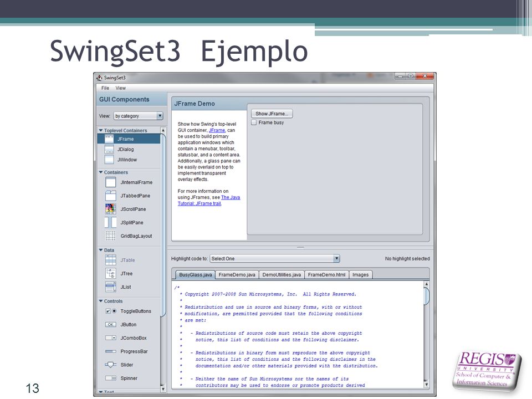Select the ToggleButtons text label
Screen dimensions: 532x399
(136, 311)
